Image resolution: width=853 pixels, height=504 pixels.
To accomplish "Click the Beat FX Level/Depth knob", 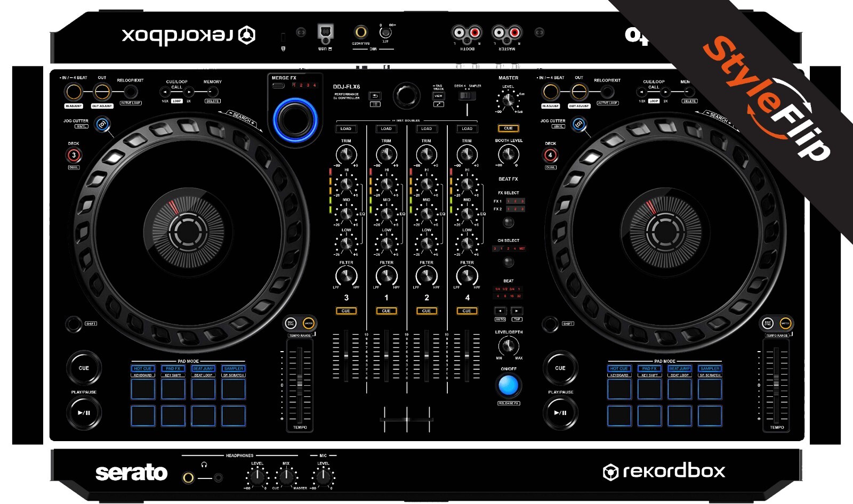I will tap(508, 346).
